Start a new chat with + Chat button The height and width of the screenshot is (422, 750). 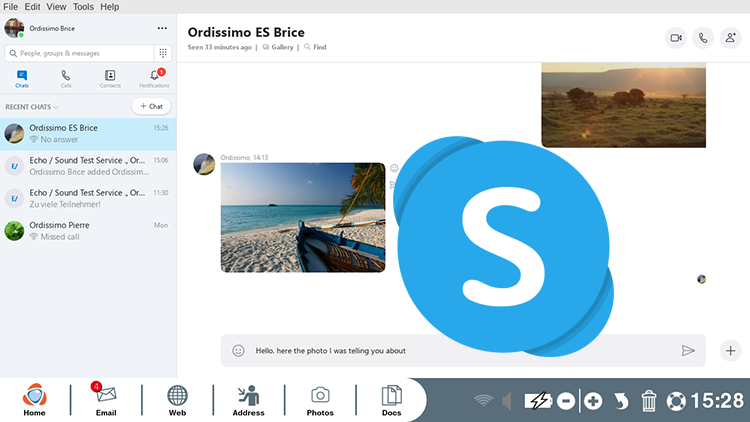(151, 106)
